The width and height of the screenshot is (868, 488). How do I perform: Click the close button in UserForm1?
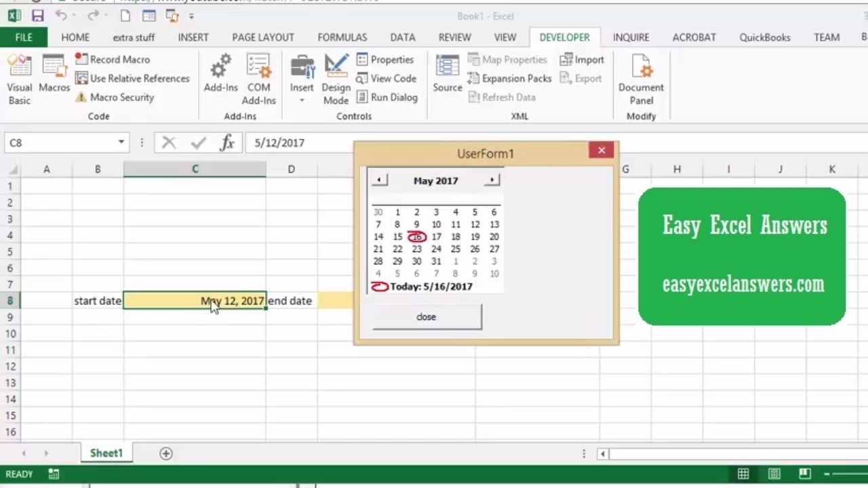coord(427,317)
